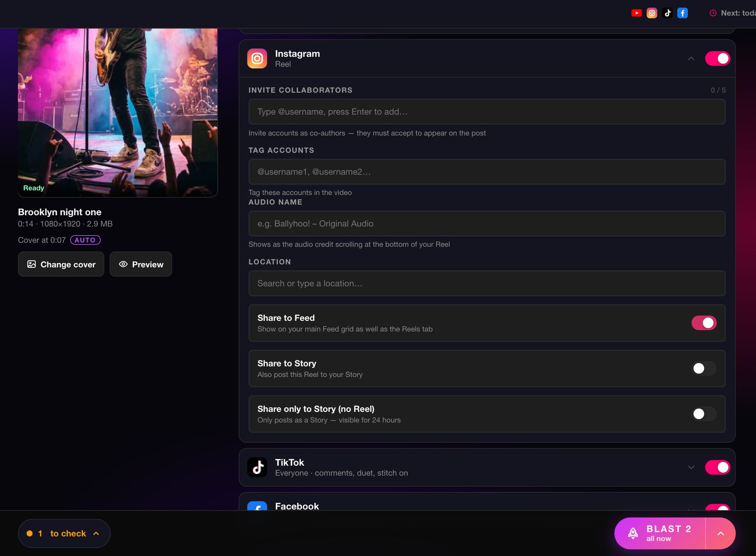Focus the Invite Collaborators username field
The image size is (756, 556).
pos(487,111)
